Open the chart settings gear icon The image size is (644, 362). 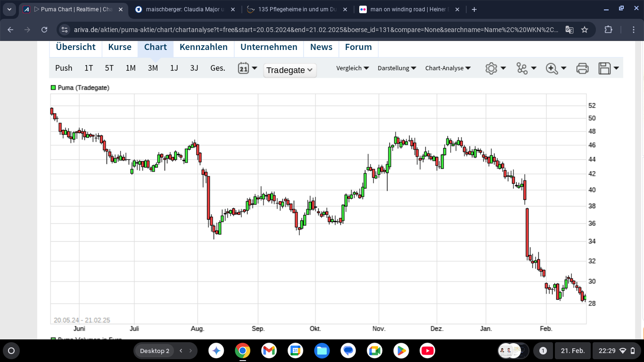click(x=491, y=68)
